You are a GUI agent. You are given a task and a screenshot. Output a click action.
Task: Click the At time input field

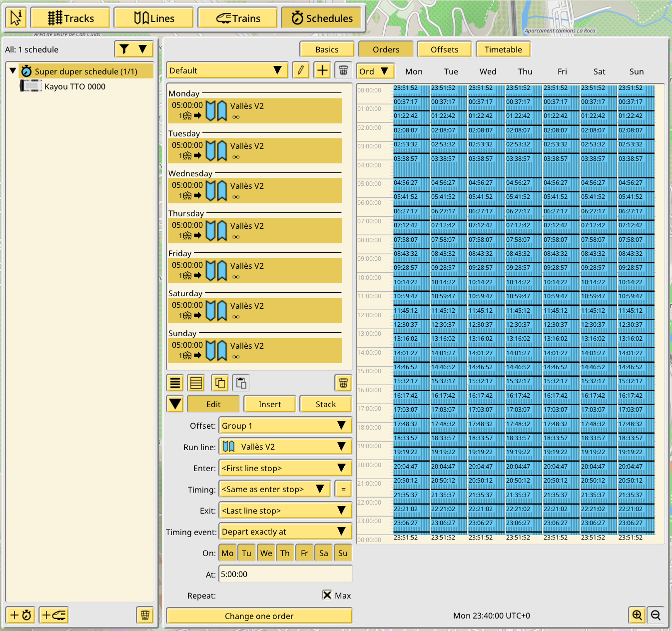point(285,574)
